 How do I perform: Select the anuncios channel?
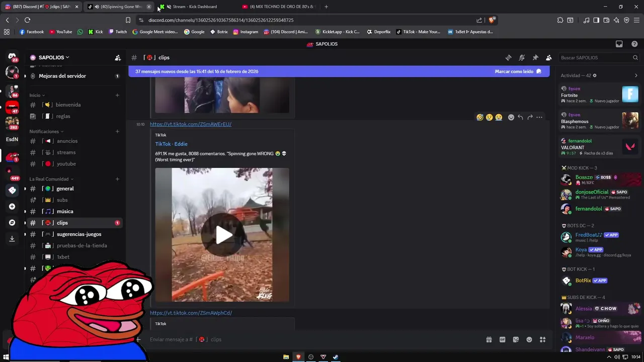(x=74, y=141)
